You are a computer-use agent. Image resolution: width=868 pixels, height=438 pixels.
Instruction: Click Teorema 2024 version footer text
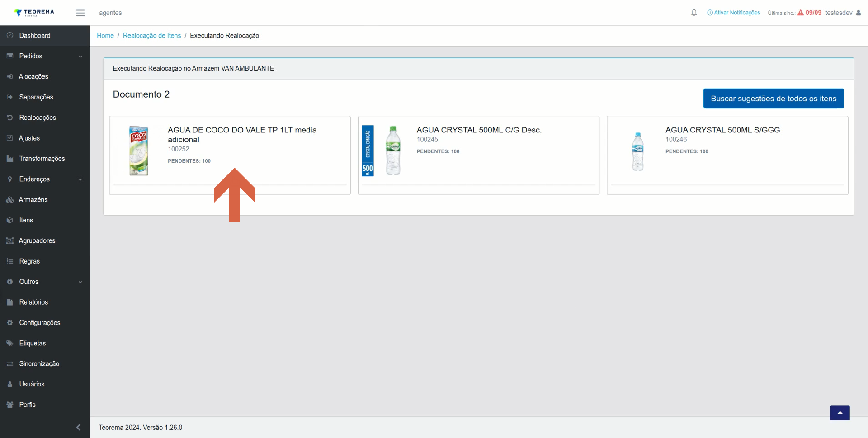point(141,428)
